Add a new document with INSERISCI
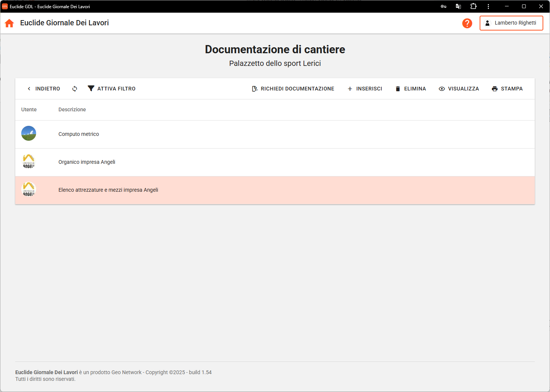Viewport: 550px width, 392px height. click(365, 89)
